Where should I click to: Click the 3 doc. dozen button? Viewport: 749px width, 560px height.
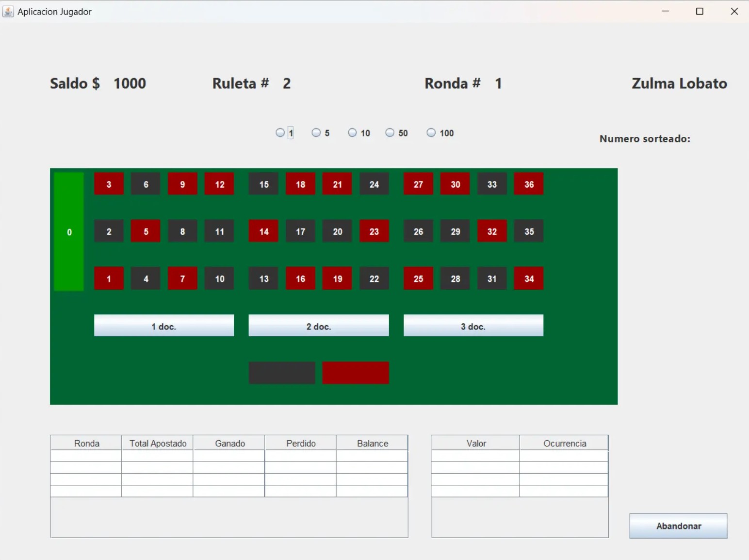473,326
